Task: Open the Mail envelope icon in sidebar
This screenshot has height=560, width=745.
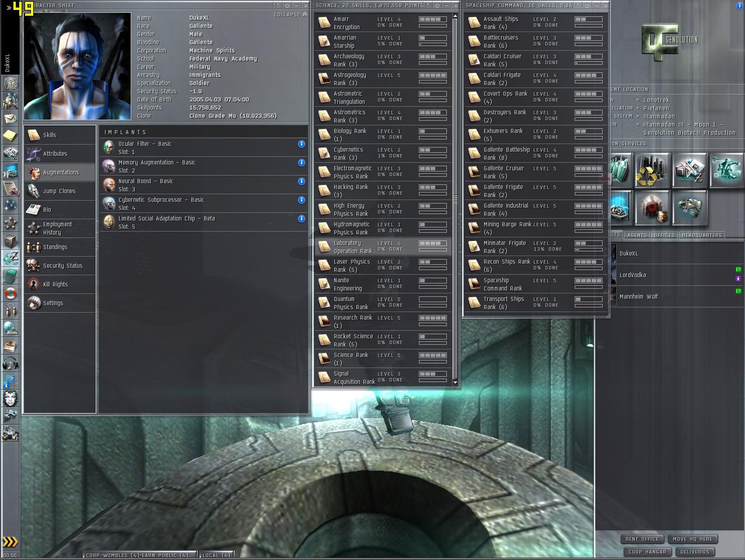Action: (11, 119)
